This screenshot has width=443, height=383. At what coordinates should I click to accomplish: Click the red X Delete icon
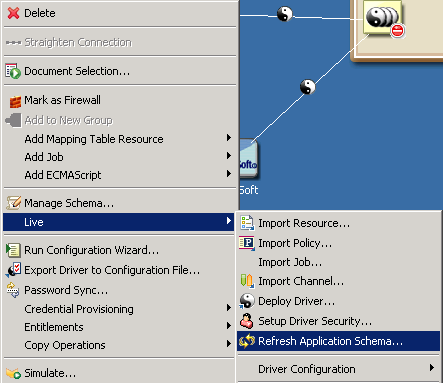(x=13, y=13)
